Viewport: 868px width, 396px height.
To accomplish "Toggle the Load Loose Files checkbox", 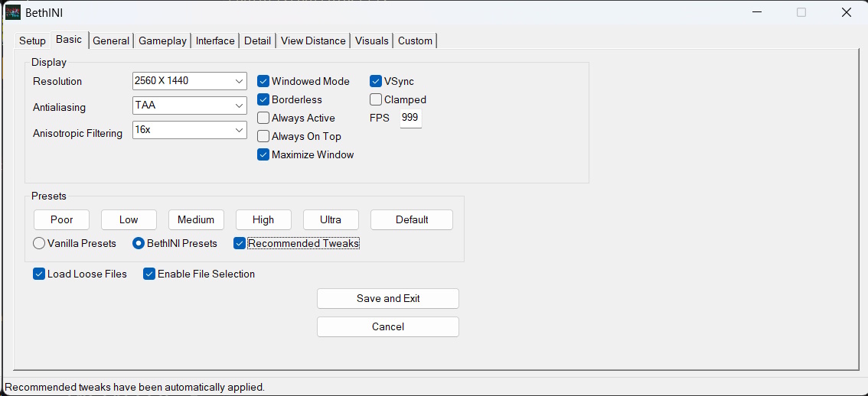I will click(39, 274).
